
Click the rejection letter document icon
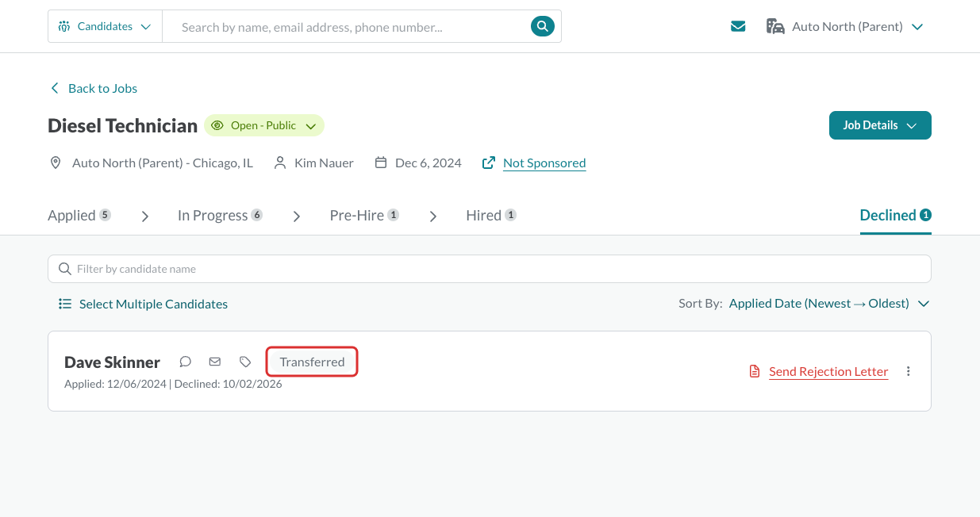[755, 371]
